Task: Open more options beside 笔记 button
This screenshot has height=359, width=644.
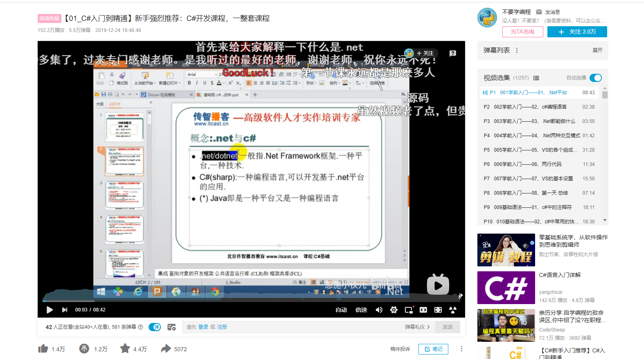Action: coord(461,349)
